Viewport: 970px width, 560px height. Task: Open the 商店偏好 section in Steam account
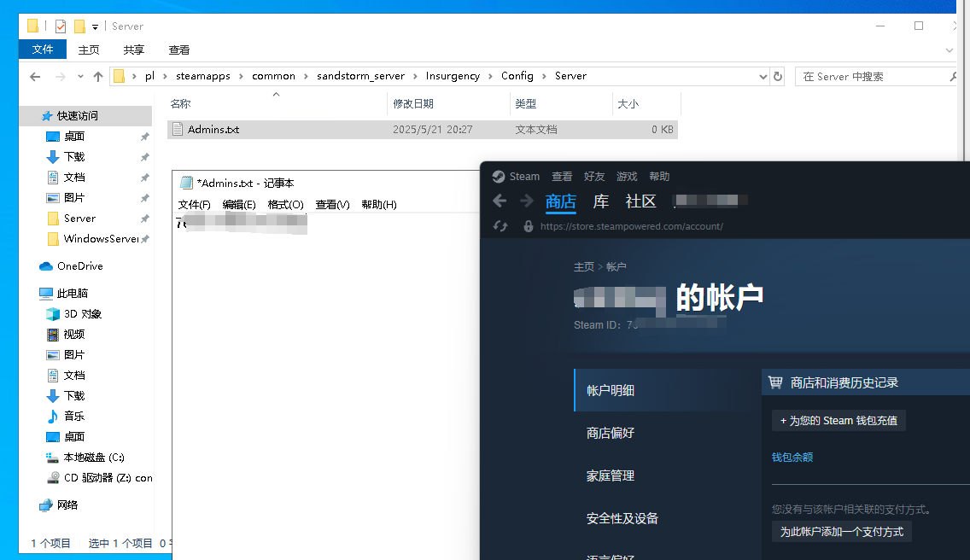[611, 433]
